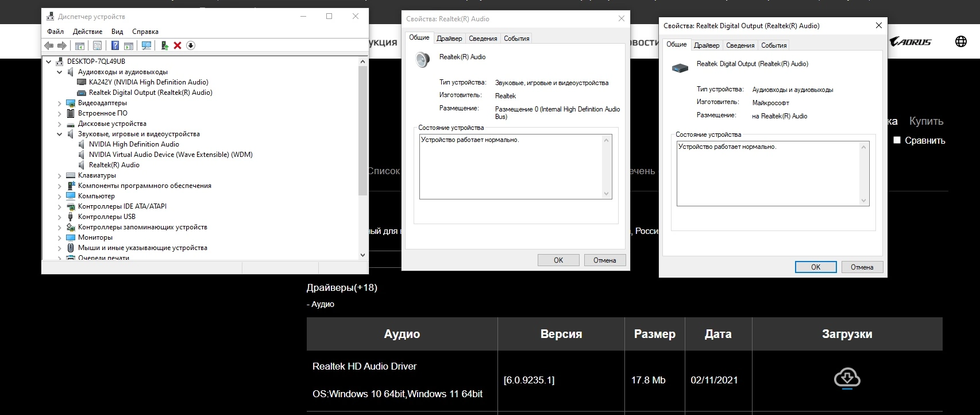Click the date cell 02/11/2021
Viewport: 980px width, 415px height.
[714, 380]
